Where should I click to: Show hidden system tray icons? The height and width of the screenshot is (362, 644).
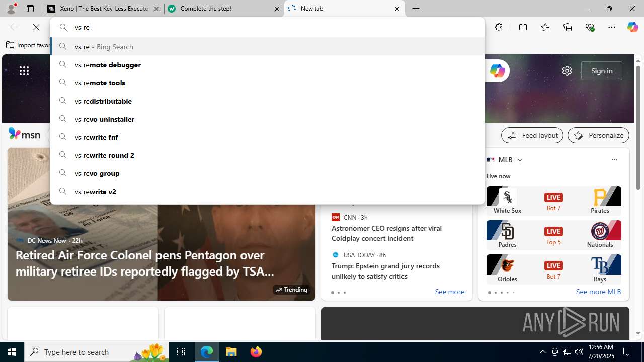[x=542, y=352]
